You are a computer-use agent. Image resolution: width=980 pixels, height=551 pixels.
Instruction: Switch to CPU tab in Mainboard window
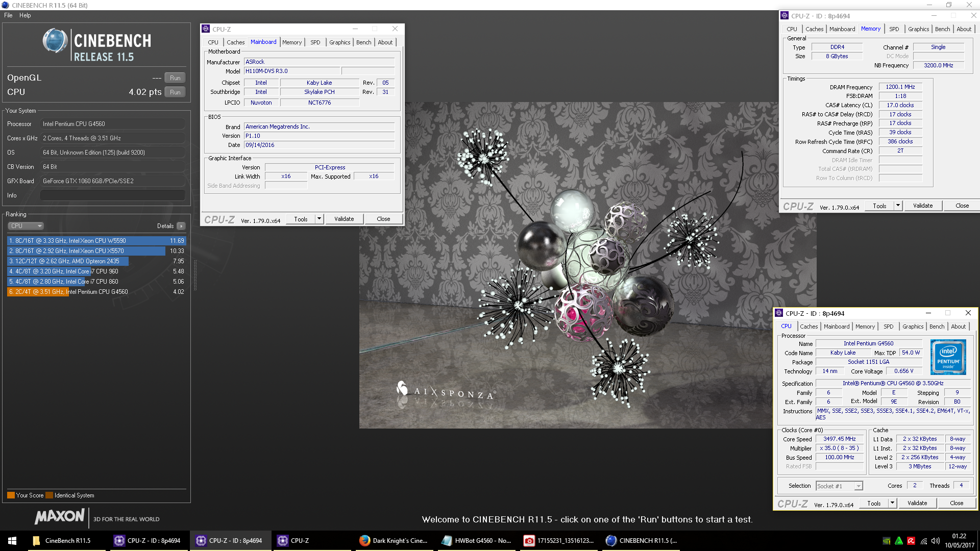[x=213, y=42]
